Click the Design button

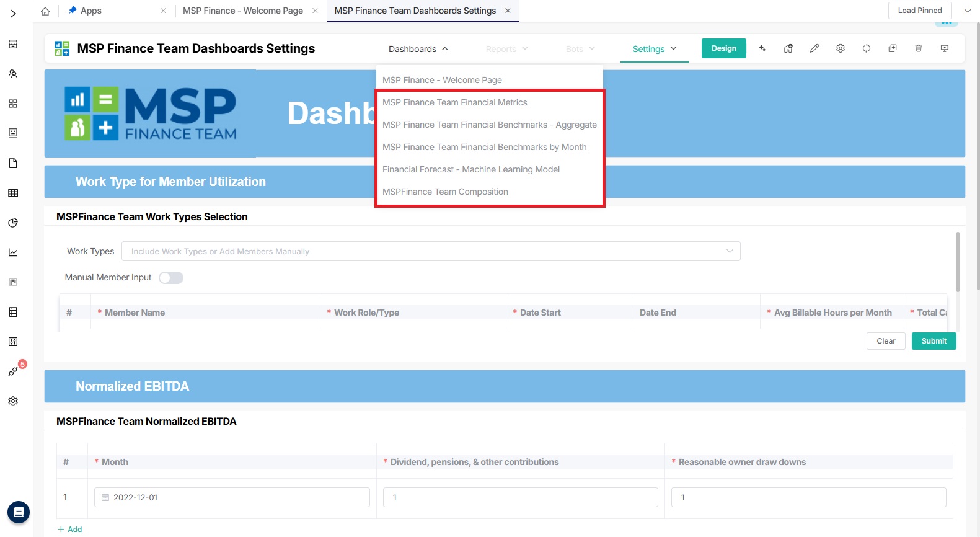click(723, 48)
